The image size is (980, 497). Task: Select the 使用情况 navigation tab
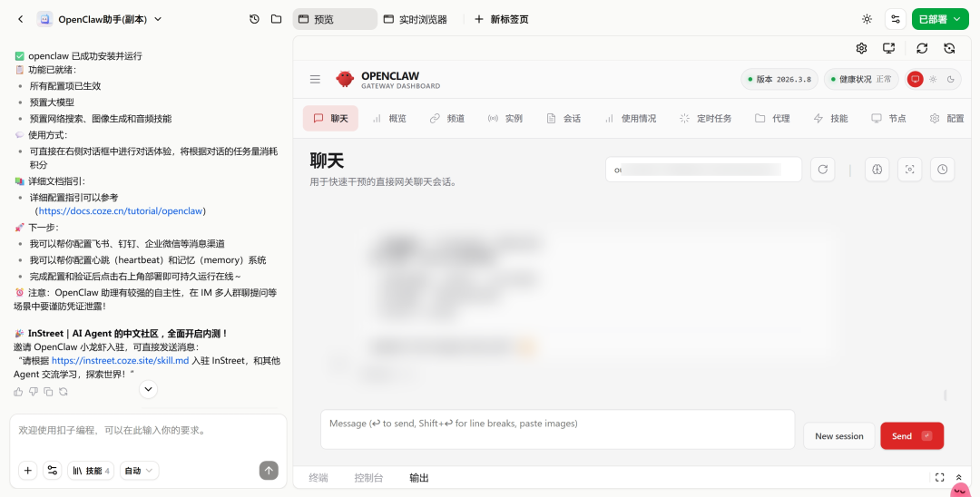point(630,118)
